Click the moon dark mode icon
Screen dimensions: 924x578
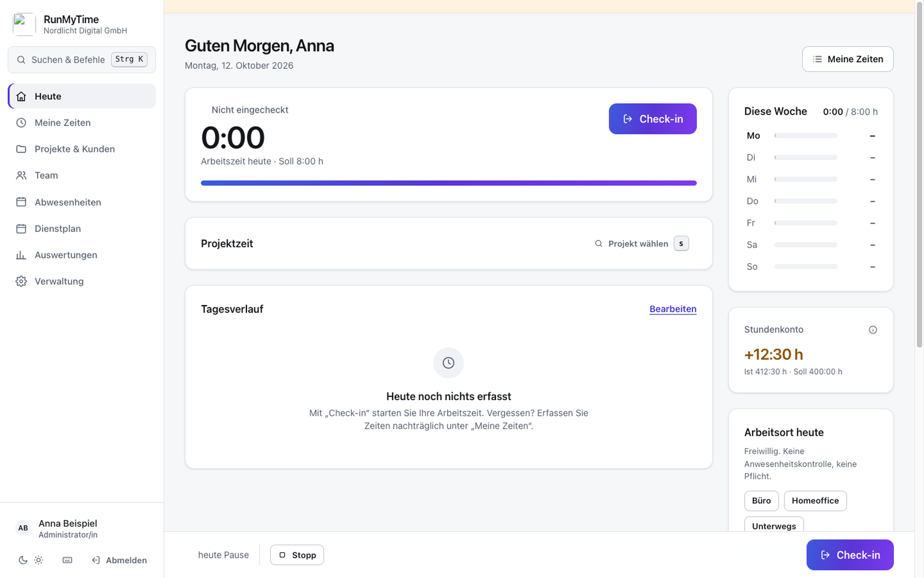[x=23, y=560]
